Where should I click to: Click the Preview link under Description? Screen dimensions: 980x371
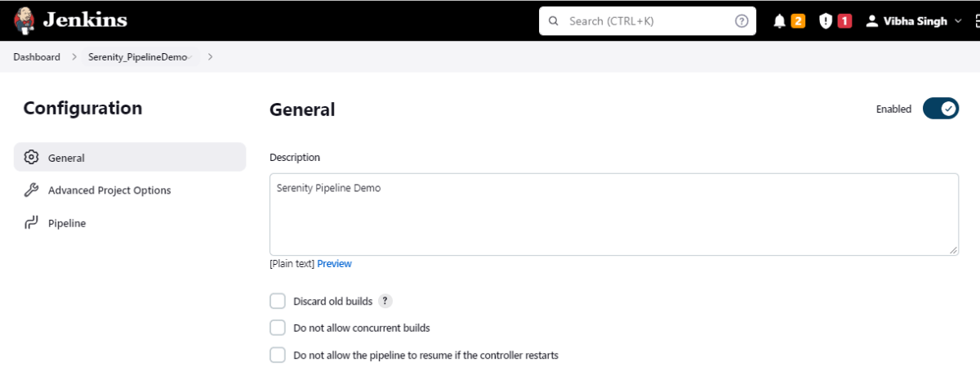pos(334,264)
